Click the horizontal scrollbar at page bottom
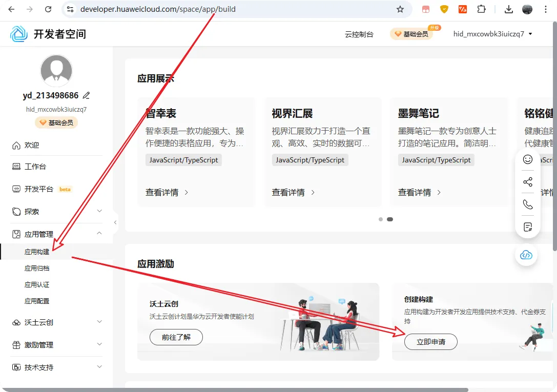 (235, 390)
